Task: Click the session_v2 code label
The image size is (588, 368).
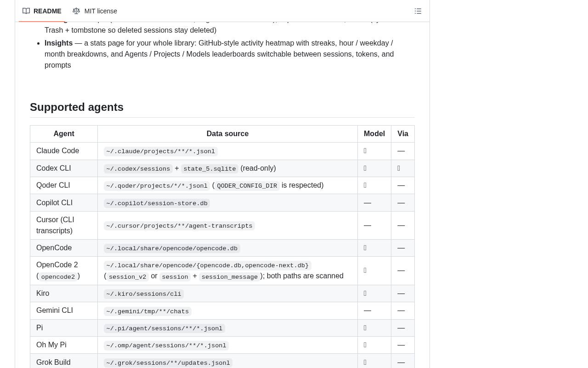Action: point(128,277)
